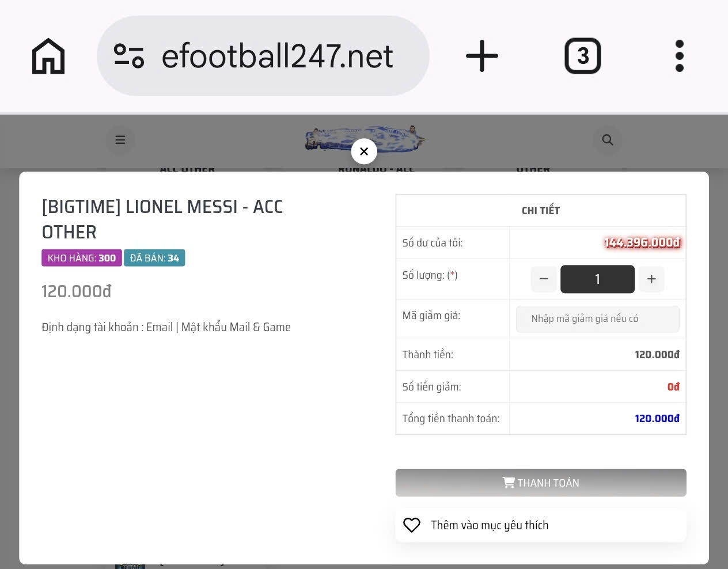
Task: Open site settings icon in address bar
Action: tap(129, 56)
